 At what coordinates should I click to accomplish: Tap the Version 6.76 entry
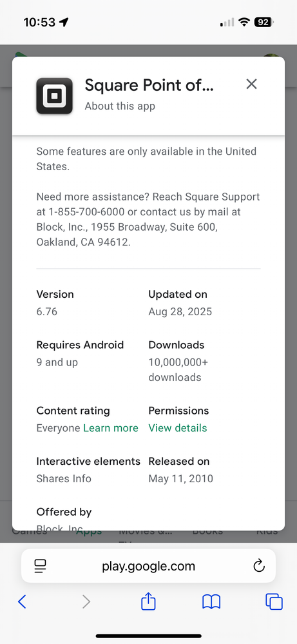point(55,303)
